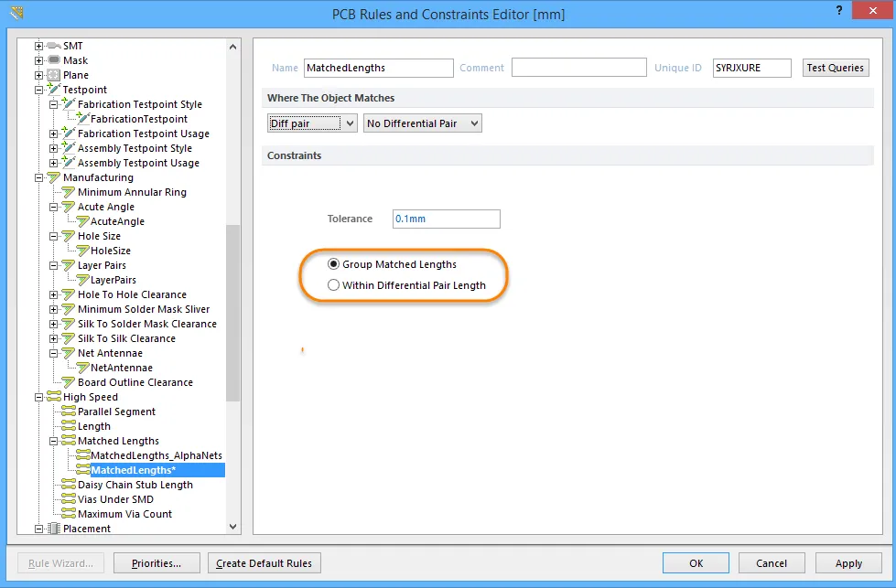Click the FabricationTestpoint rule icon
The width and height of the screenshot is (896, 588).
pos(82,119)
